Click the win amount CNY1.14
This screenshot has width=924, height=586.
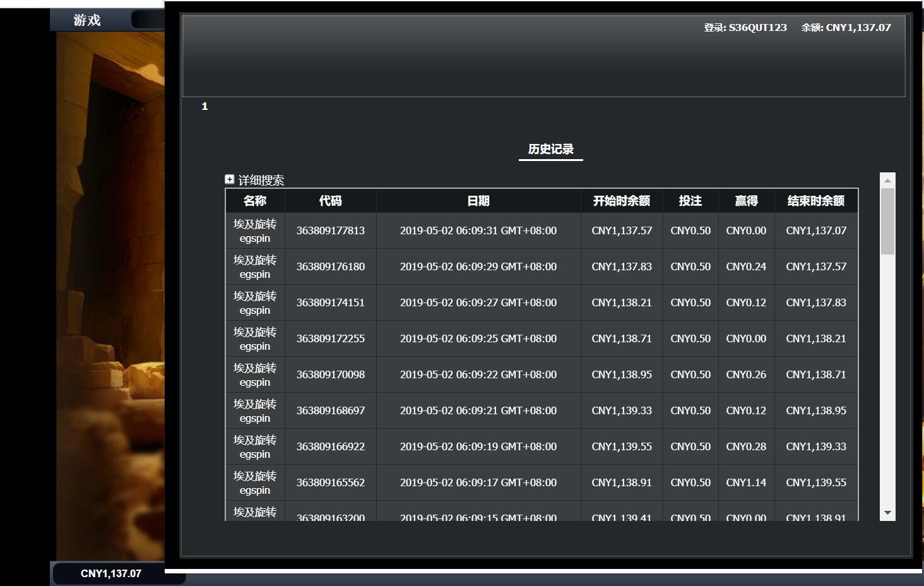pyautogui.click(x=746, y=482)
